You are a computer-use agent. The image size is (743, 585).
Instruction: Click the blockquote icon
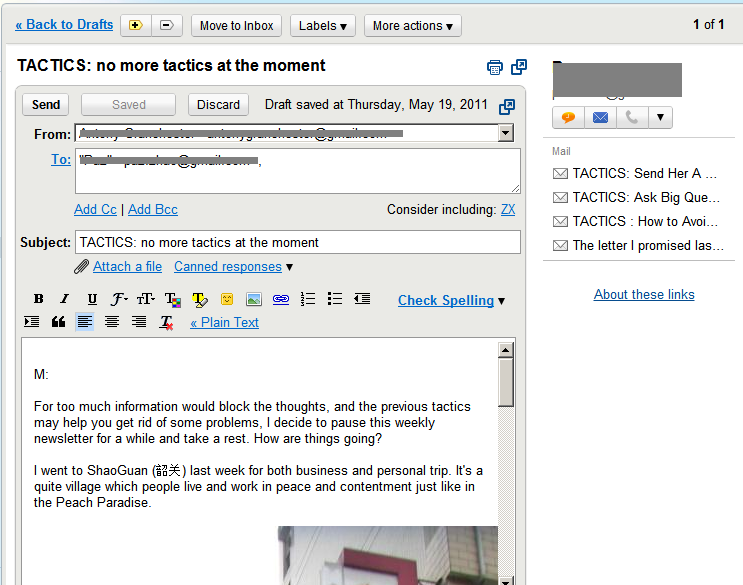pos(58,322)
